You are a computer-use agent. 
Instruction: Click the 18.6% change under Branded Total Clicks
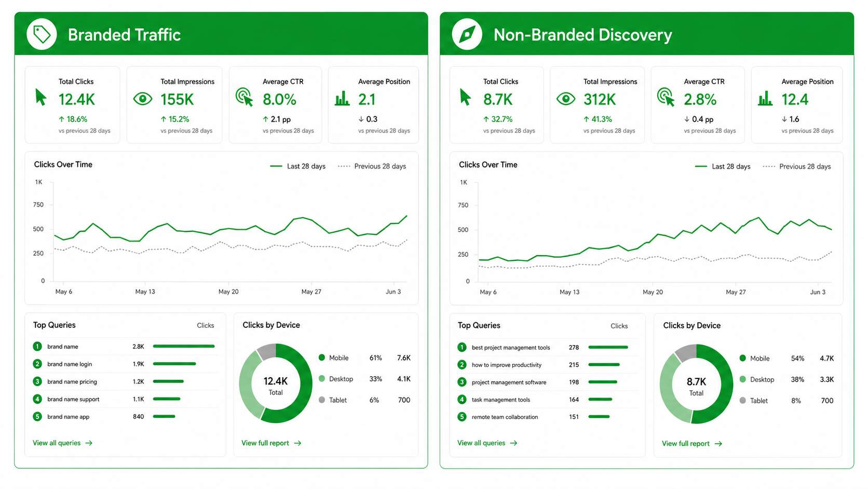click(73, 119)
